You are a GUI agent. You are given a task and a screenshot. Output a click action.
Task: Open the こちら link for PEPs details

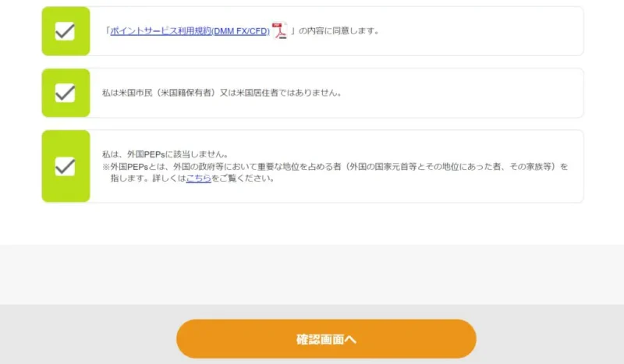coord(198,178)
